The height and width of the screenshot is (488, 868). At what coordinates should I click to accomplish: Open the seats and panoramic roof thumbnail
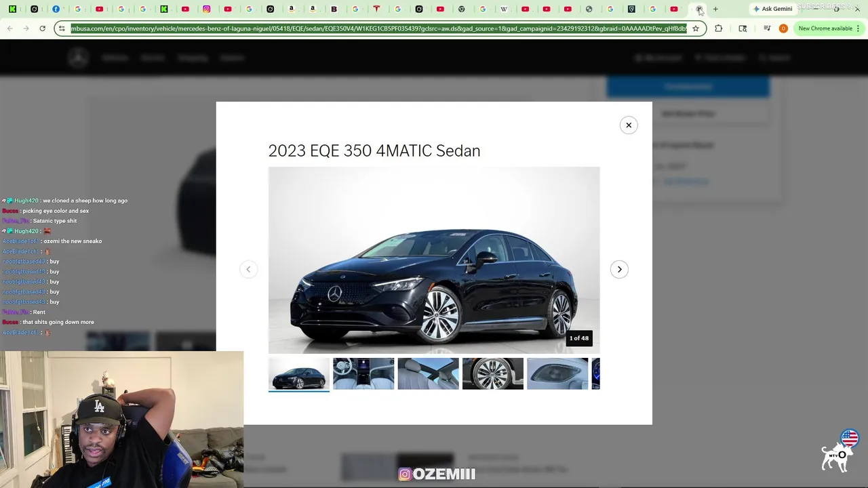pyautogui.click(x=428, y=373)
